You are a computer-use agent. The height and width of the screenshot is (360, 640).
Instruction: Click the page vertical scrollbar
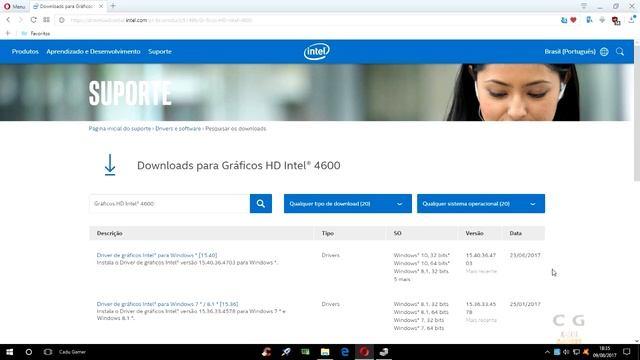(637, 112)
